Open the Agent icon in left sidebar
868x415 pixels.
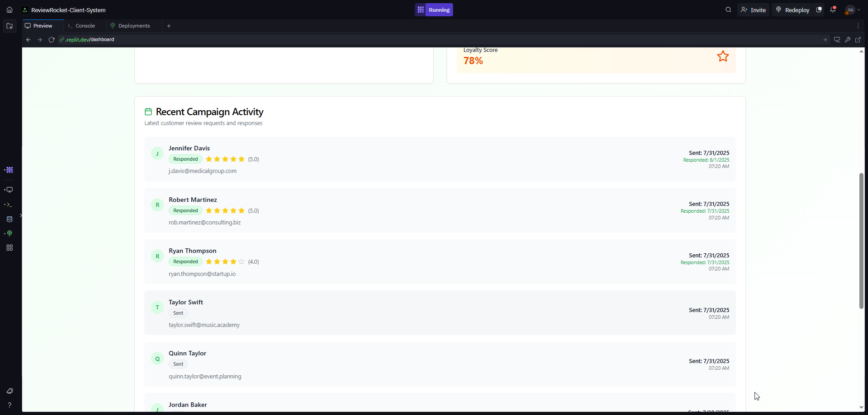click(9, 170)
